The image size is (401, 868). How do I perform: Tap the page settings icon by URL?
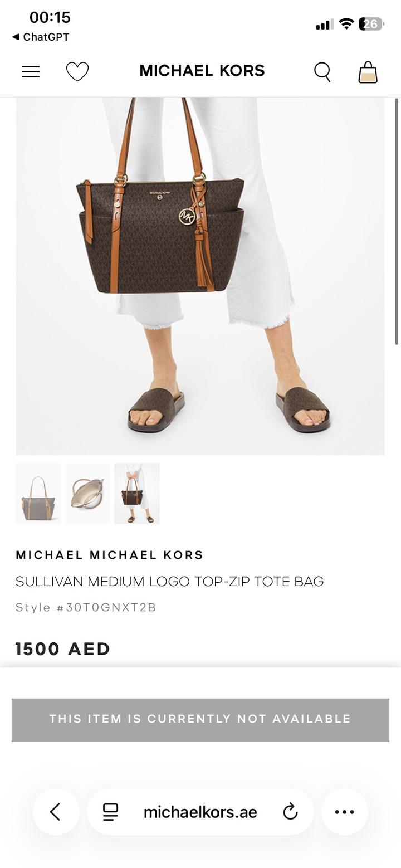coord(110,812)
